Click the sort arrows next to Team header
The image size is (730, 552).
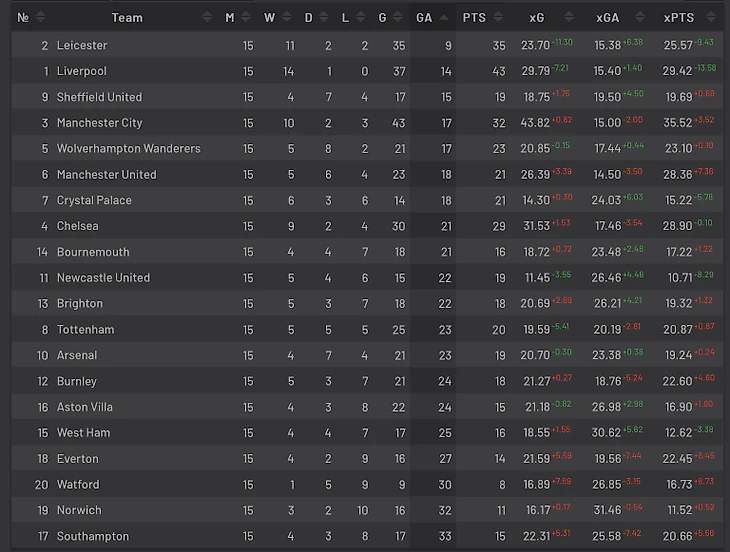pyautogui.click(x=207, y=18)
